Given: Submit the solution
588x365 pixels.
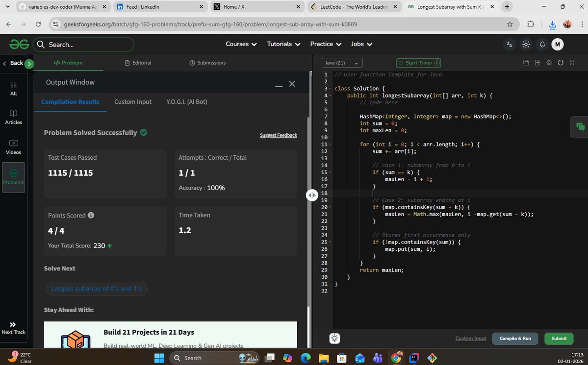Looking at the screenshot, I should 559,339.
